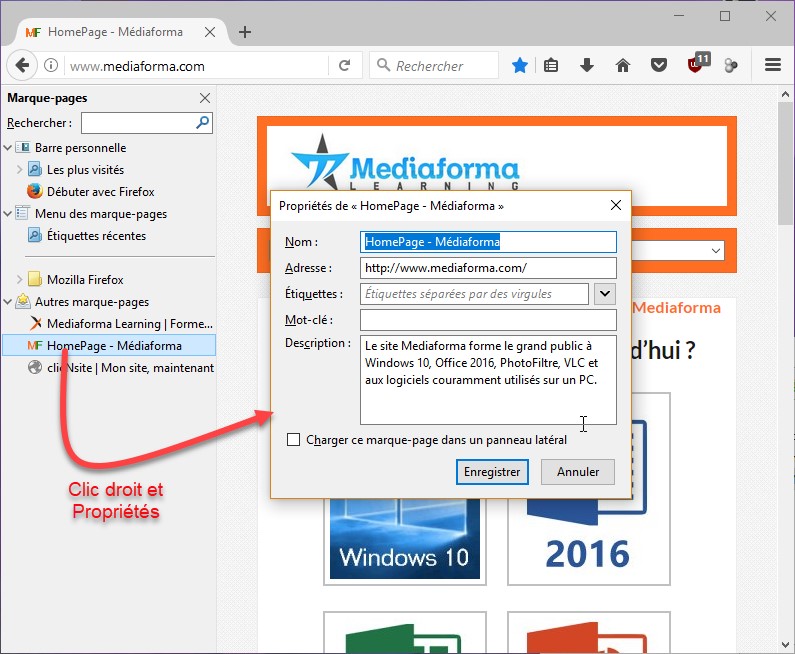Collapse Autres marque-pages folder
The image size is (795, 654).
[8, 302]
